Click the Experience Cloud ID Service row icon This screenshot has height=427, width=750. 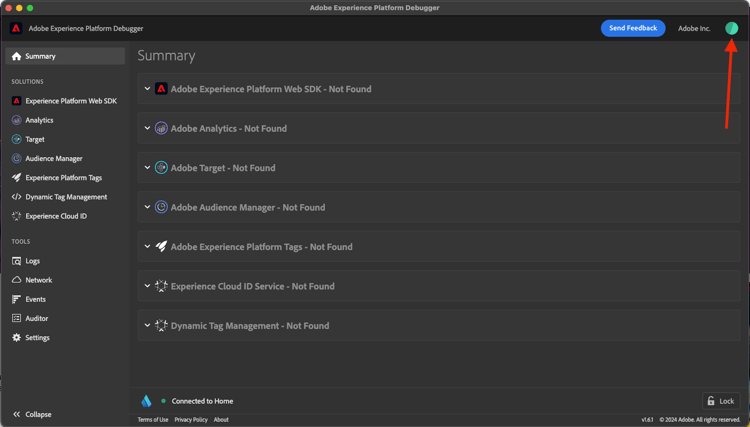[161, 286]
